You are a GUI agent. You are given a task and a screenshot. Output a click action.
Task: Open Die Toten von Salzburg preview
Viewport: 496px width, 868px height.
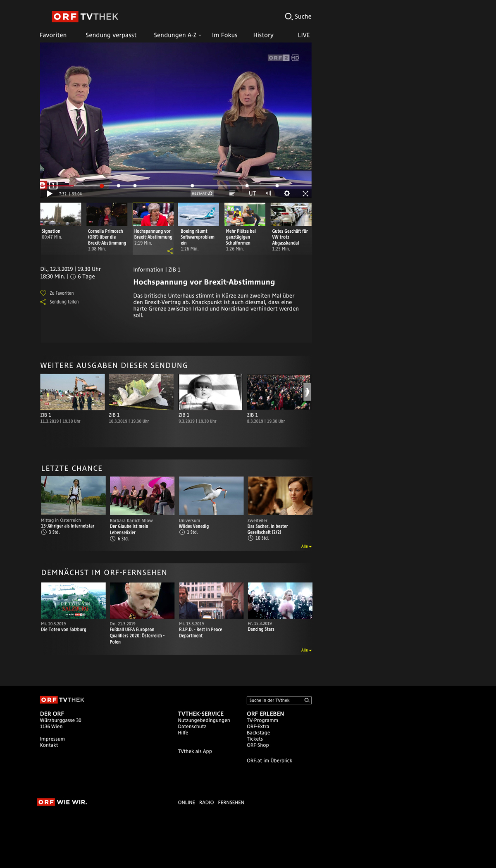[x=73, y=601]
